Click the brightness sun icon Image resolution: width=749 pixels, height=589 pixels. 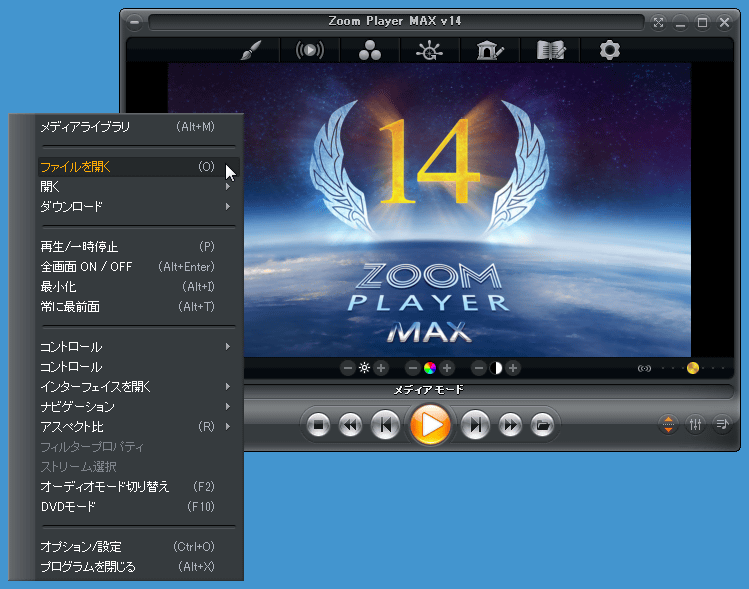click(x=364, y=368)
